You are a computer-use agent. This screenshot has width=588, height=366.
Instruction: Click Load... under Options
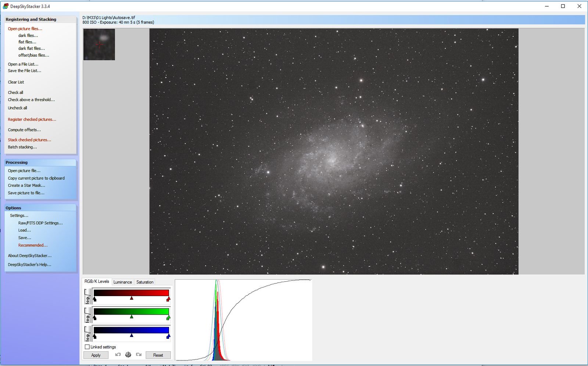25,230
